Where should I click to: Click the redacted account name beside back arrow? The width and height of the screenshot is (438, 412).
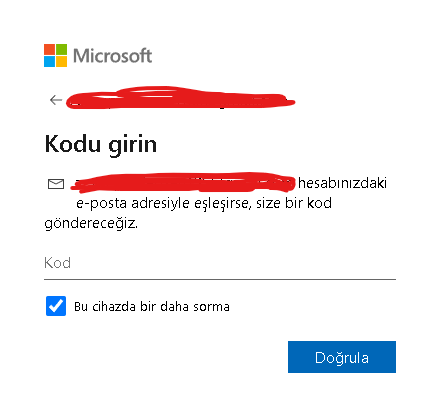coord(180,98)
